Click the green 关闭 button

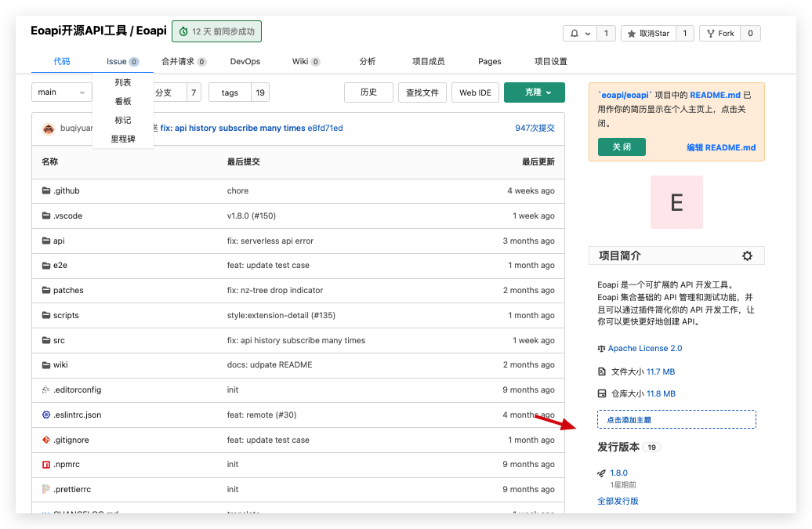tap(622, 147)
